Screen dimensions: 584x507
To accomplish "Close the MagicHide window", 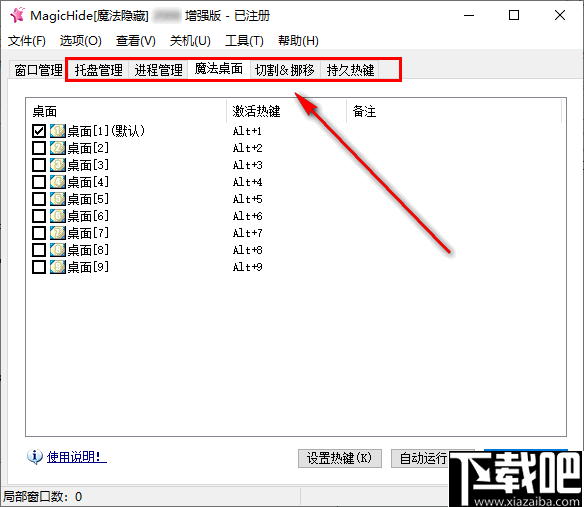I will click(x=560, y=15).
